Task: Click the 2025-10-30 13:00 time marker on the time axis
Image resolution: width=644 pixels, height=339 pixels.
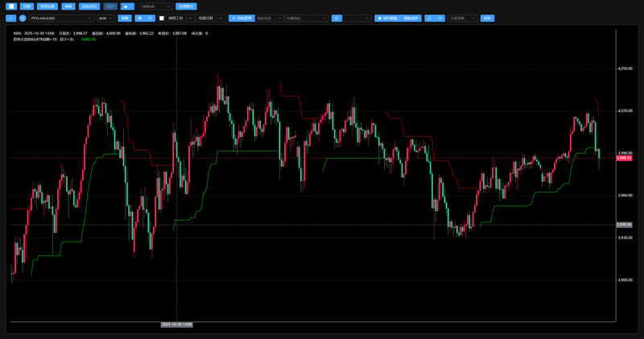Action: point(176,325)
